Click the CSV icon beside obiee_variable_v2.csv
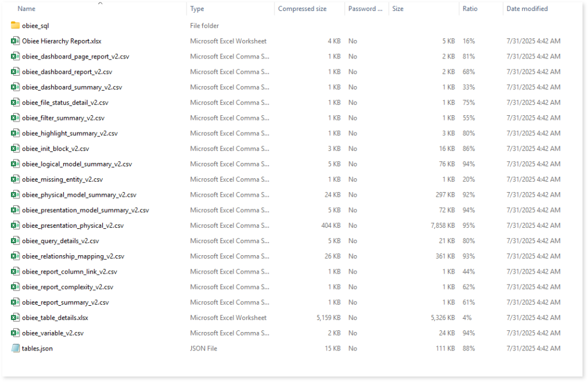This screenshot has width=588, height=382. (16, 333)
